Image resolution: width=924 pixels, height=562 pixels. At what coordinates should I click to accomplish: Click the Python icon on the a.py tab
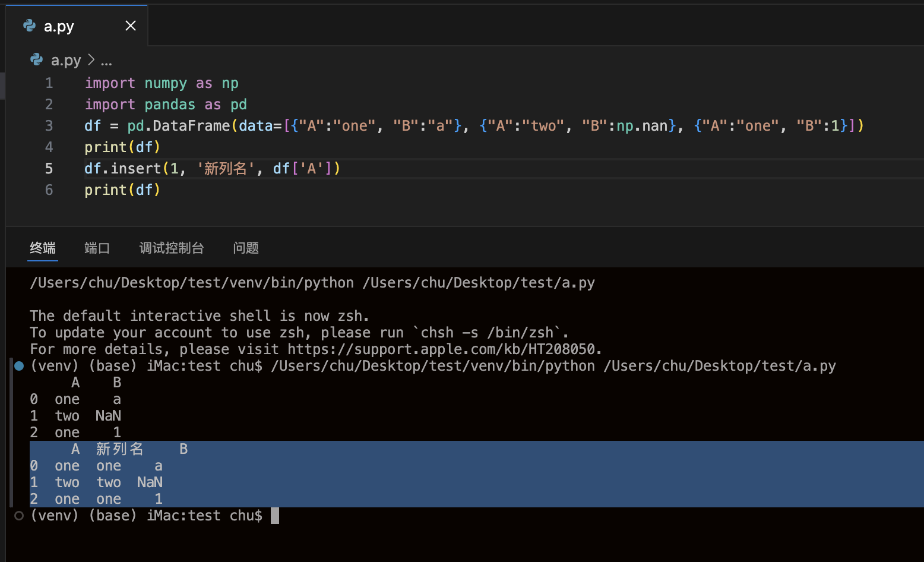pyautogui.click(x=29, y=26)
